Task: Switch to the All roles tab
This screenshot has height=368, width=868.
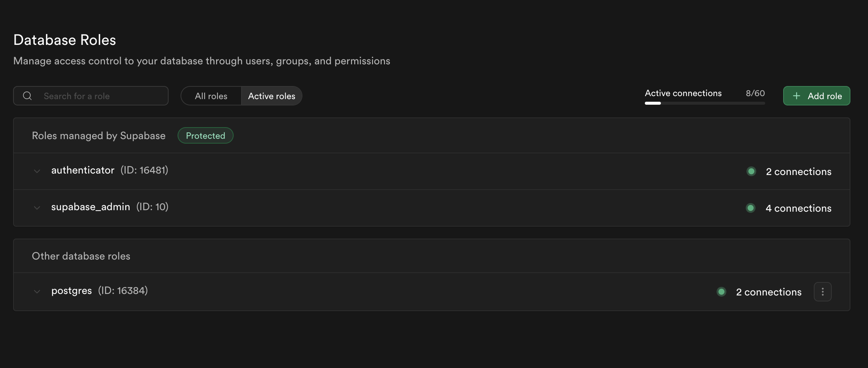Action: [211, 96]
